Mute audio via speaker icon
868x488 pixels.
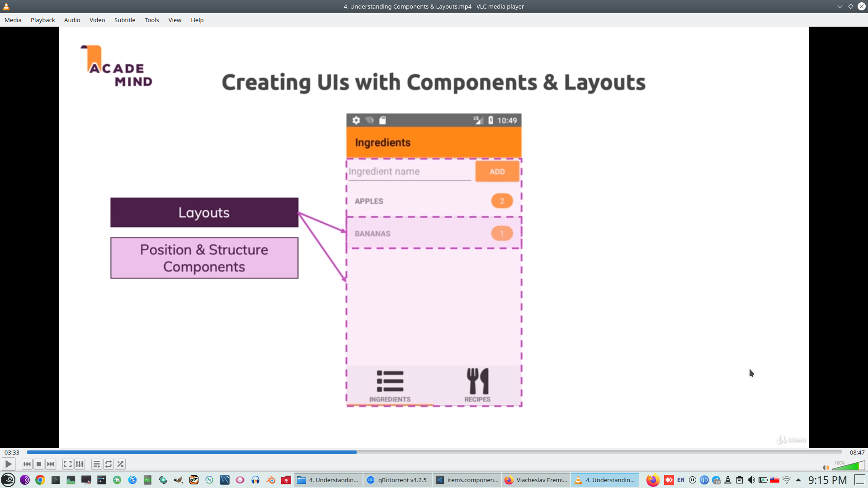[826, 468]
